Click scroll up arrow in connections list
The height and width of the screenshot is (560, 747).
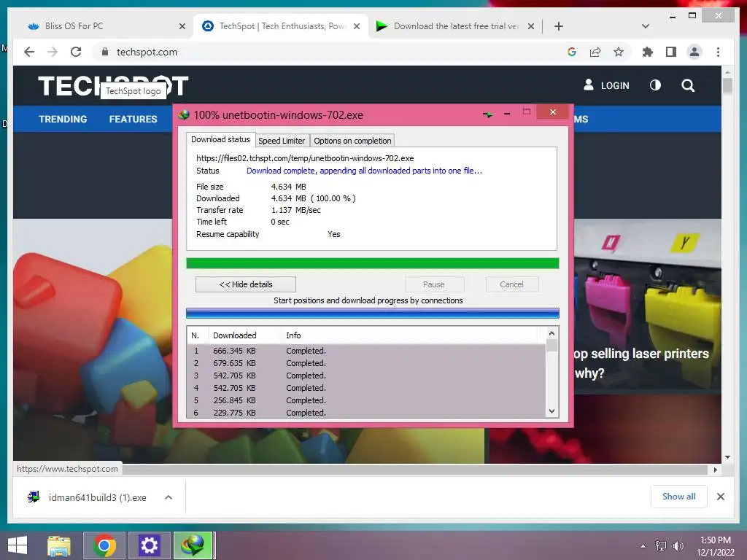pos(551,333)
